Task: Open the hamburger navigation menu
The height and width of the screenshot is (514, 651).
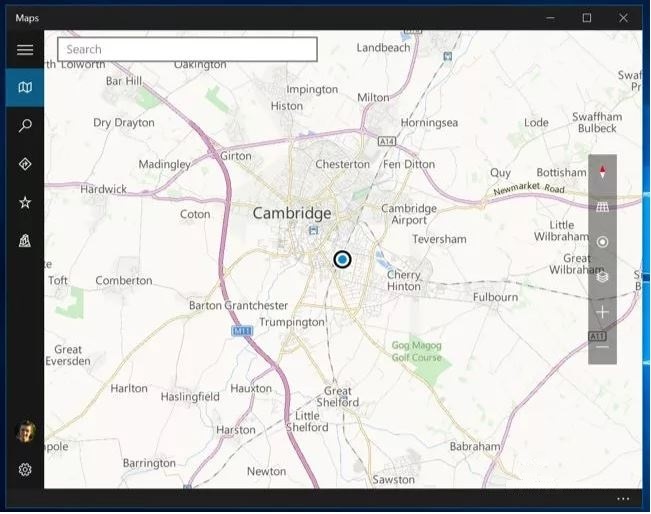Action: (25, 50)
